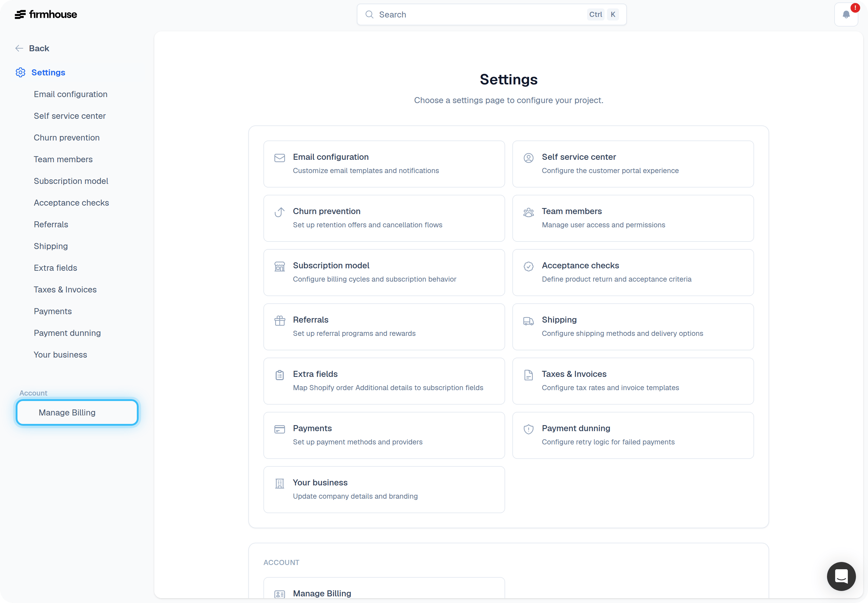Click 'Configure the customer portal experience' text
This screenshot has height=603, width=868.
tap(610, 170)
